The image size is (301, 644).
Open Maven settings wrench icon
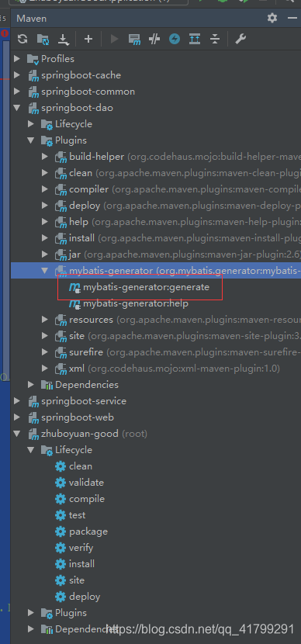point(240,39)
